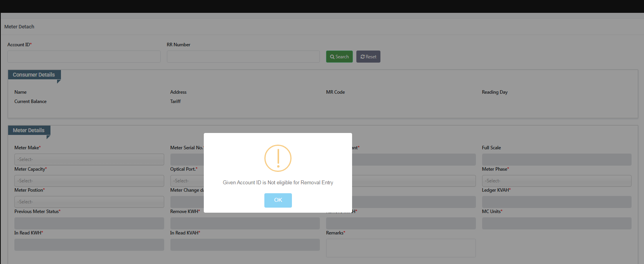644x264 pixels.
Task: Click the Full Scale field
Action: tap(557, 159)
